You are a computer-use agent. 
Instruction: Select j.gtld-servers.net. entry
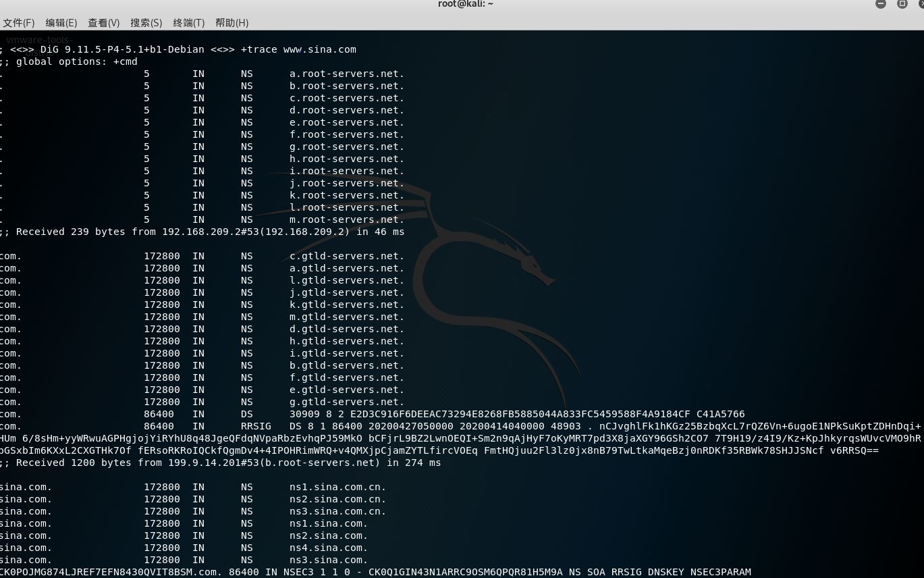pyautogui.click(x=347, y=292)
